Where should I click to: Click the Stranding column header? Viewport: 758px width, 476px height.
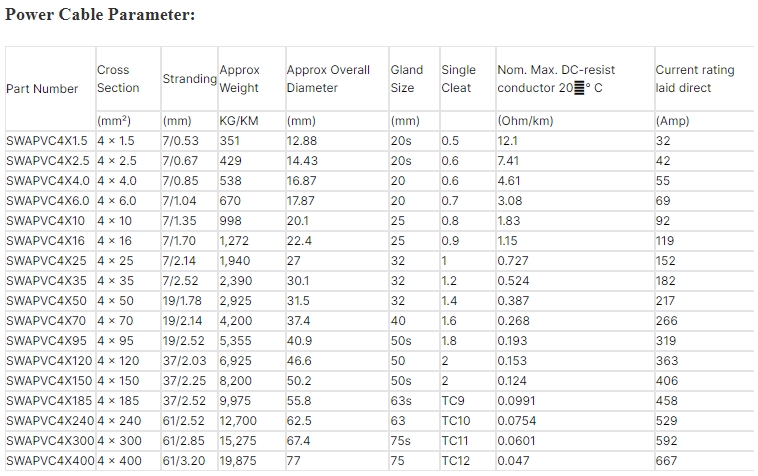click(x=190, y=79)
